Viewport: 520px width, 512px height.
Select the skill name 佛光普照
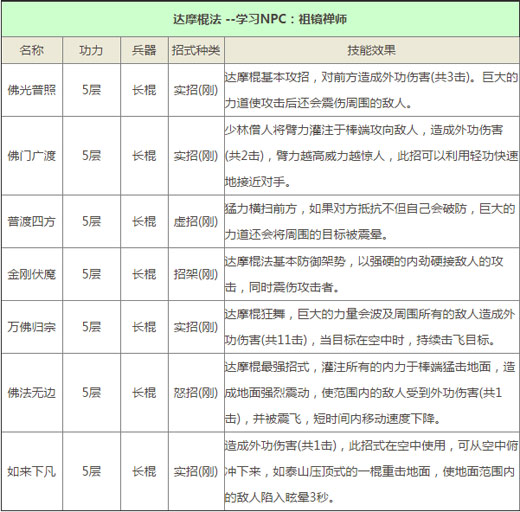[x=32, y=90]
